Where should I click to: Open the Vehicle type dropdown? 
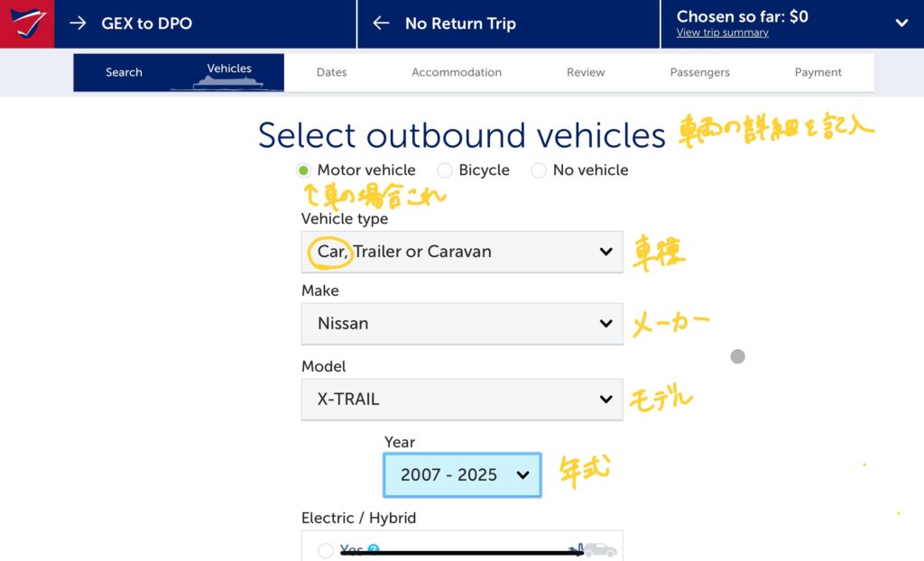[461, 252]
